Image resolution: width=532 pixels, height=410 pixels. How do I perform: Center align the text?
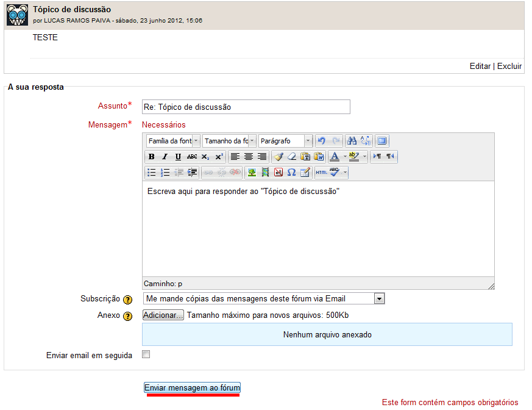click(x=249, y=157)
